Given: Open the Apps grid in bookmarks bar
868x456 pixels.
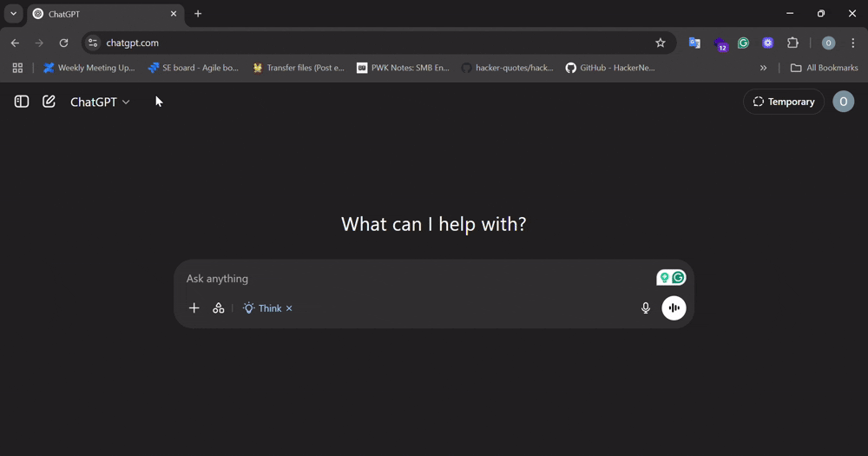Looking at the screenshot, I should [17, 68].
